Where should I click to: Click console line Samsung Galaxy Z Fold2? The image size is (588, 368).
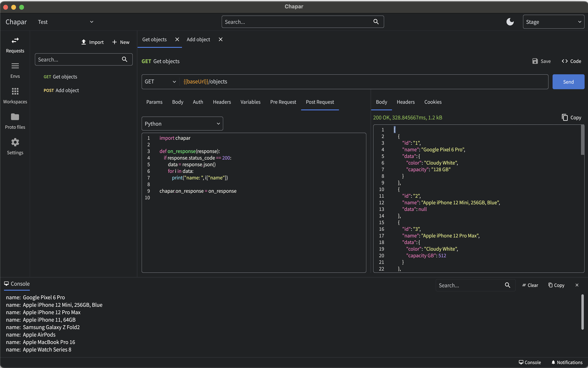pos(43,327)
